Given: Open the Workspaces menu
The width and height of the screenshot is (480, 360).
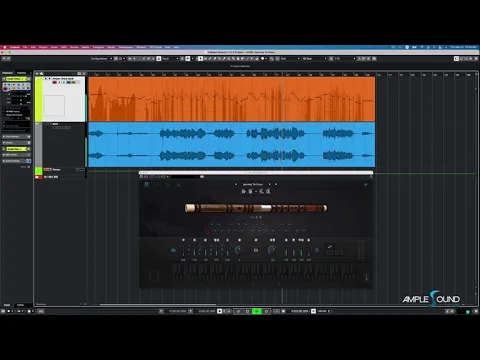Looking at the screenshot, I should (x=126, y=47).
